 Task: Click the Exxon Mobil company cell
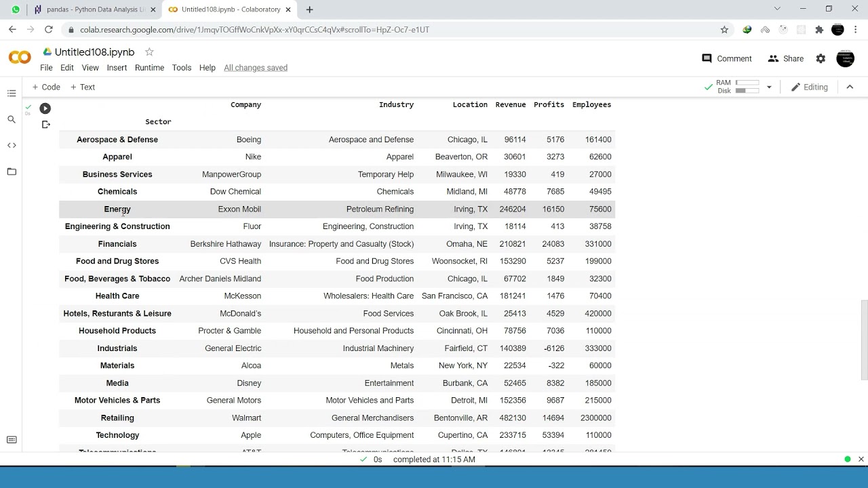pyautogui.click(x=239, y=209)
